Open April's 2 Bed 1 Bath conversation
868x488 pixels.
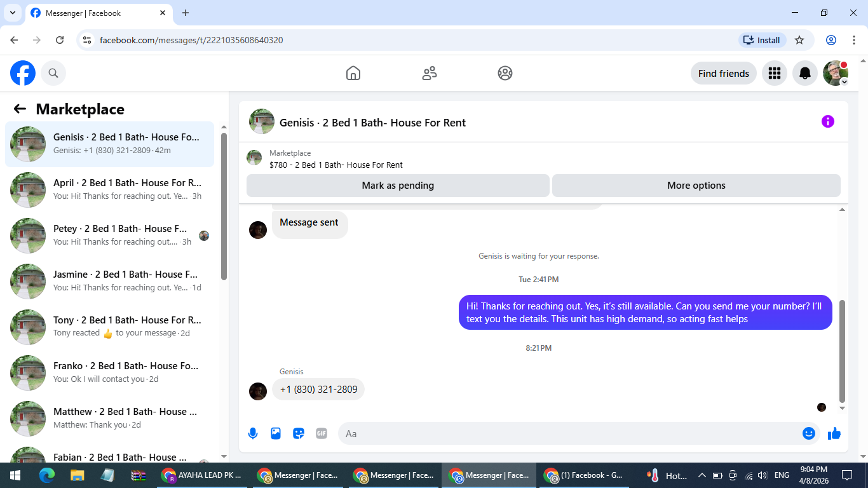110,190
